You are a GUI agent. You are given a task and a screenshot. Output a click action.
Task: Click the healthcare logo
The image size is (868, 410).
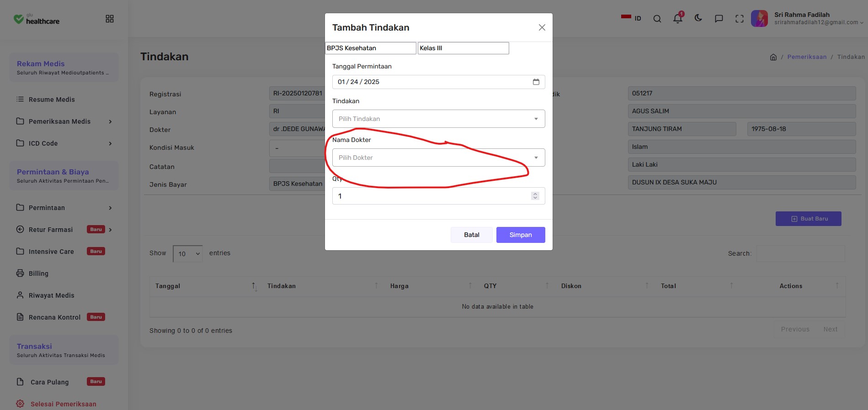37,19
